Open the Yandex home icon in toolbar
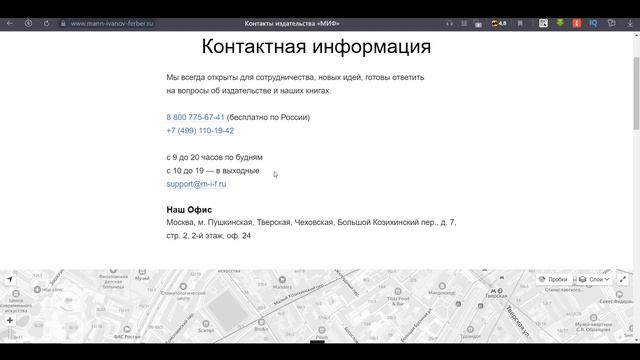 click(28, 23)
